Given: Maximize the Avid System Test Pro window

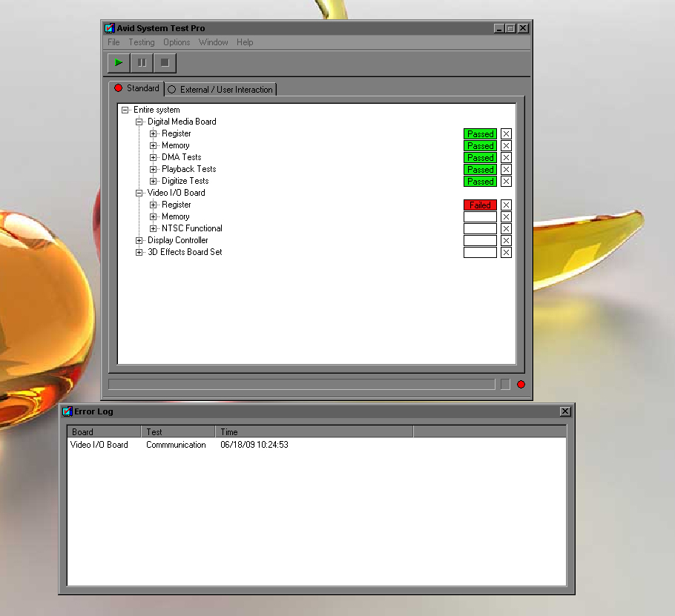Looking at the screenshot, I should [x=510, y=28].
